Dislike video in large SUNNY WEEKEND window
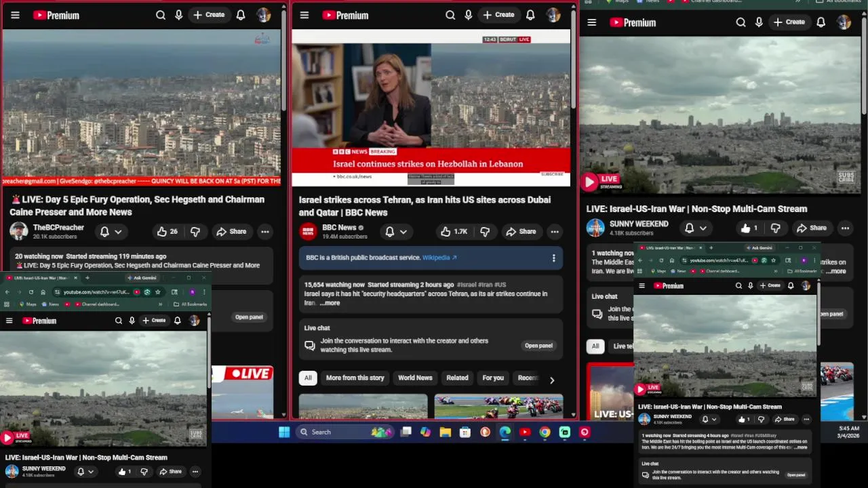The height and width of the screenshot is (488, 868). [x=775, y=228]
